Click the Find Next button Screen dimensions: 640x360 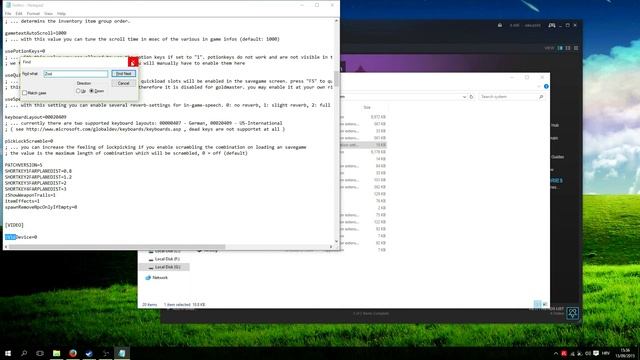[x=124, y=73]
